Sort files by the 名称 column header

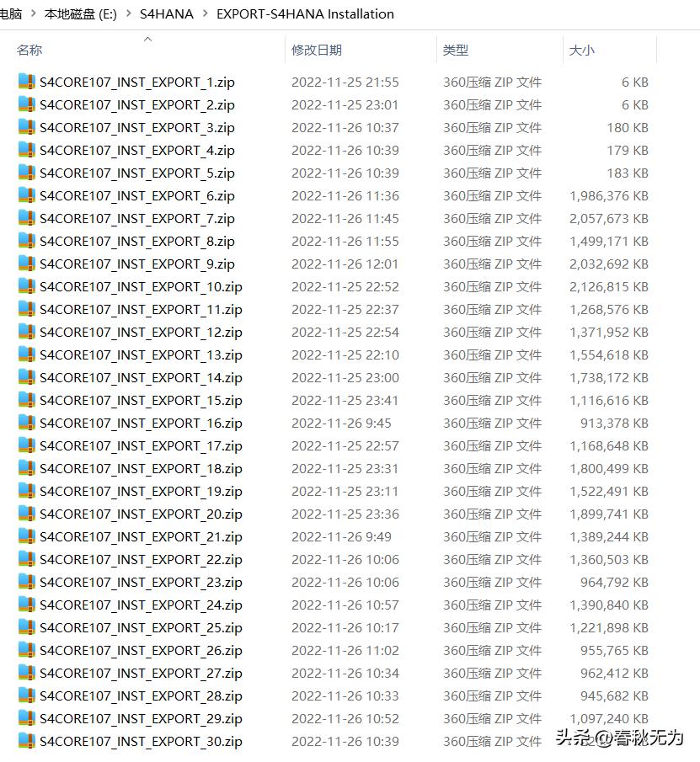pos(29,50)
